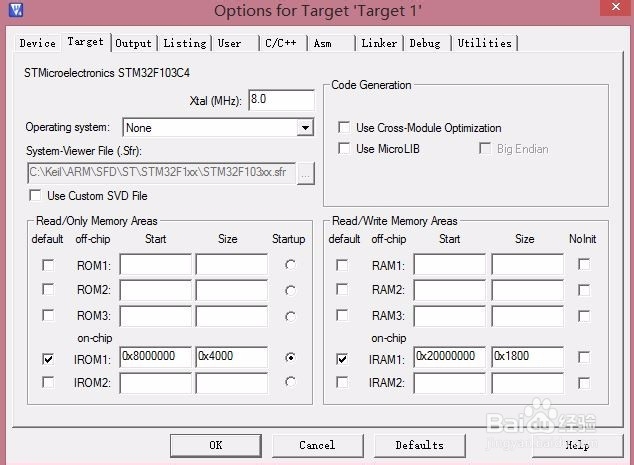The height and width of the screenshot is (465, 634).
Task: Enable NoInit for IRAM1
Action: coord(584,357)
